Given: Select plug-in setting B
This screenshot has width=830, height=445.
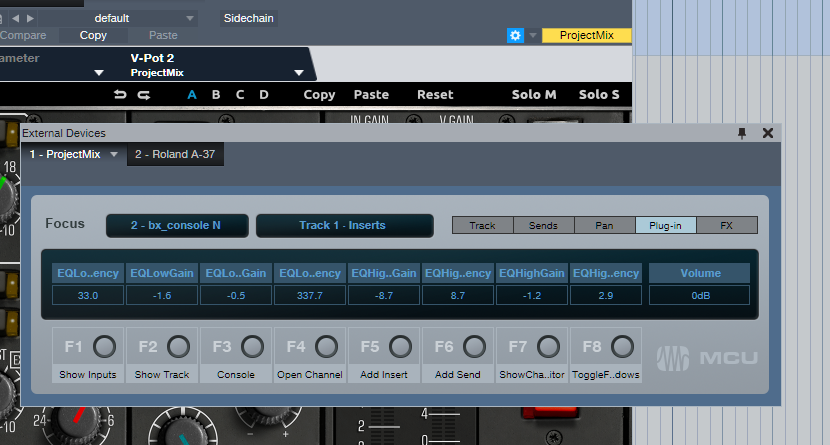Looking at the screenshot, I should pyautogui.click(x=216, y=95).
